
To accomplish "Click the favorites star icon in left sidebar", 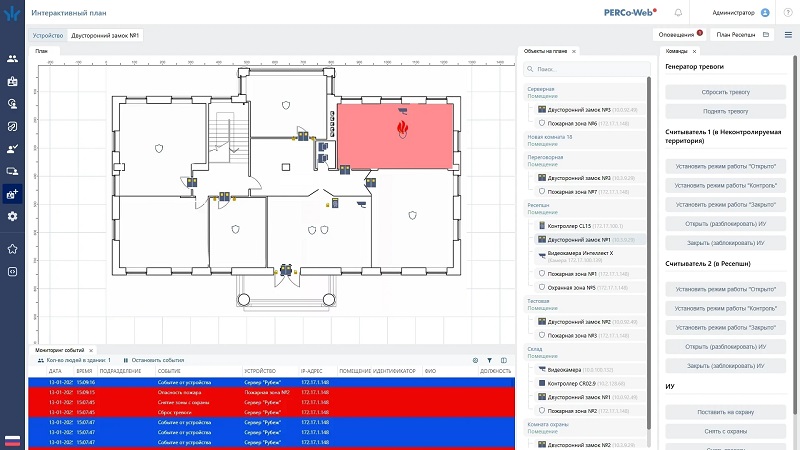I will [12, 248].
